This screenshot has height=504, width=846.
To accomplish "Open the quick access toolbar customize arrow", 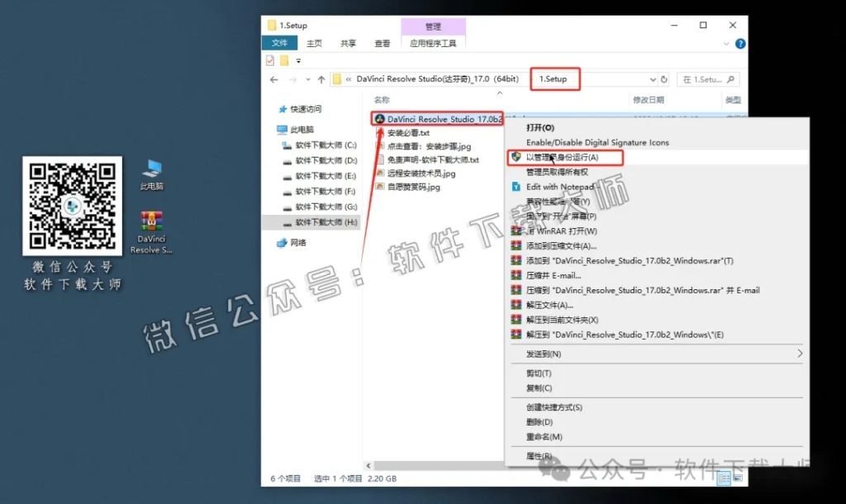I will tap(297, 60).
